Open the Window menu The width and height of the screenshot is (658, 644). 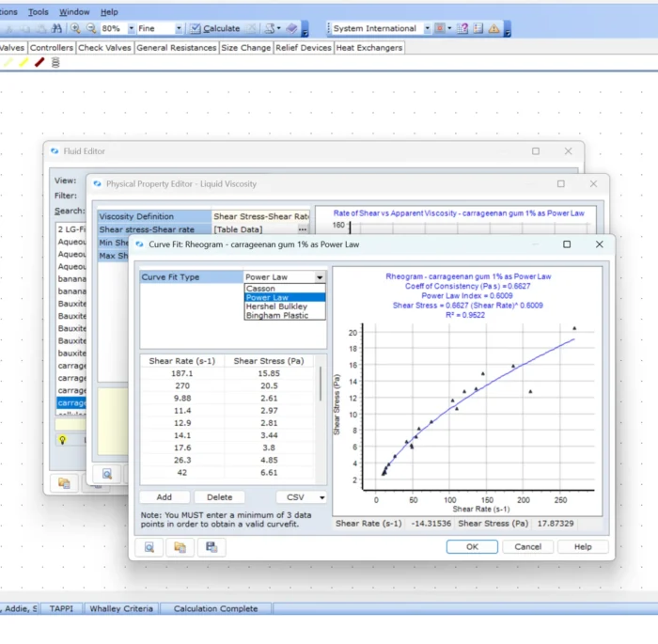point(74,12)
